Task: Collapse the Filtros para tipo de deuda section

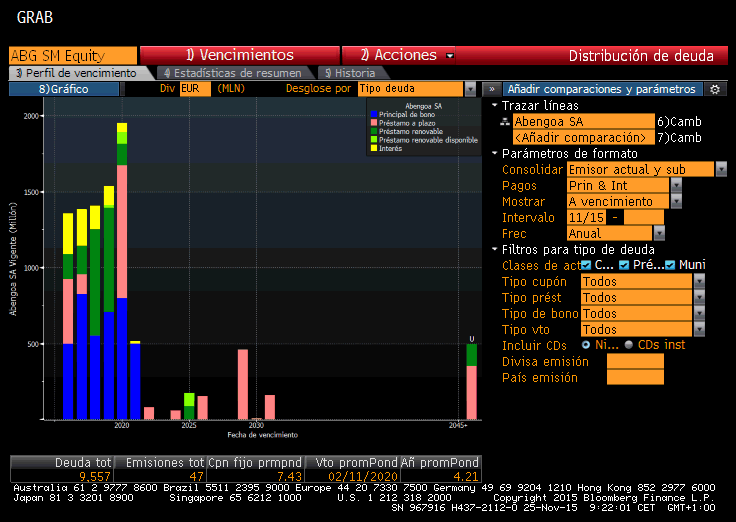Action: 495,249
